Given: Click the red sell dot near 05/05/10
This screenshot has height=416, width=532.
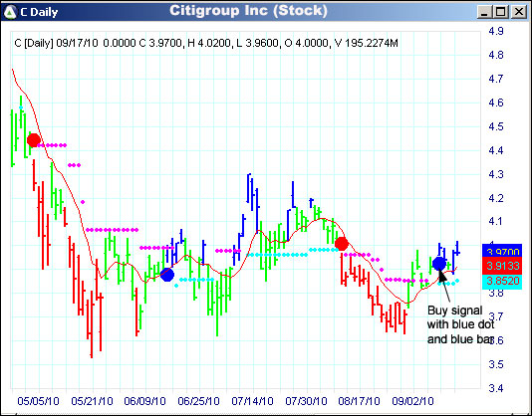Looking at the screenshot, I should (x=34, y=140).
